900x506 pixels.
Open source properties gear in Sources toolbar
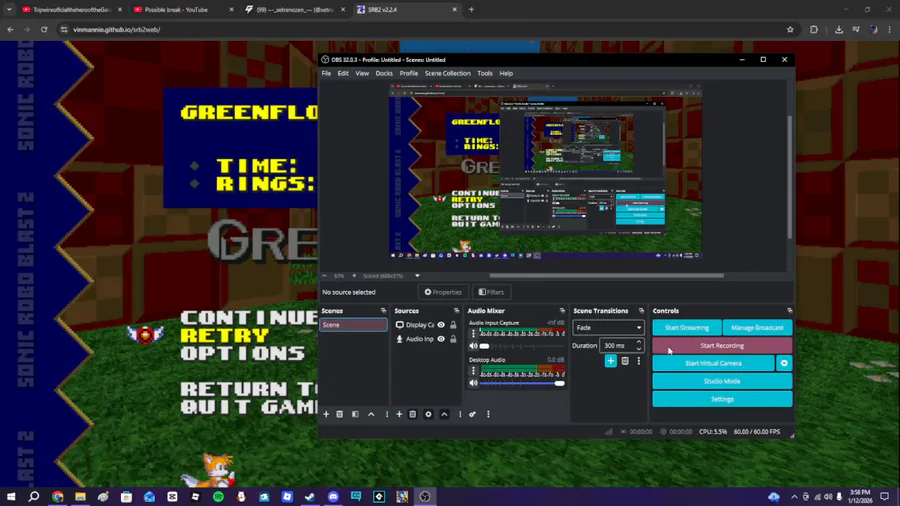pos(428,414)
